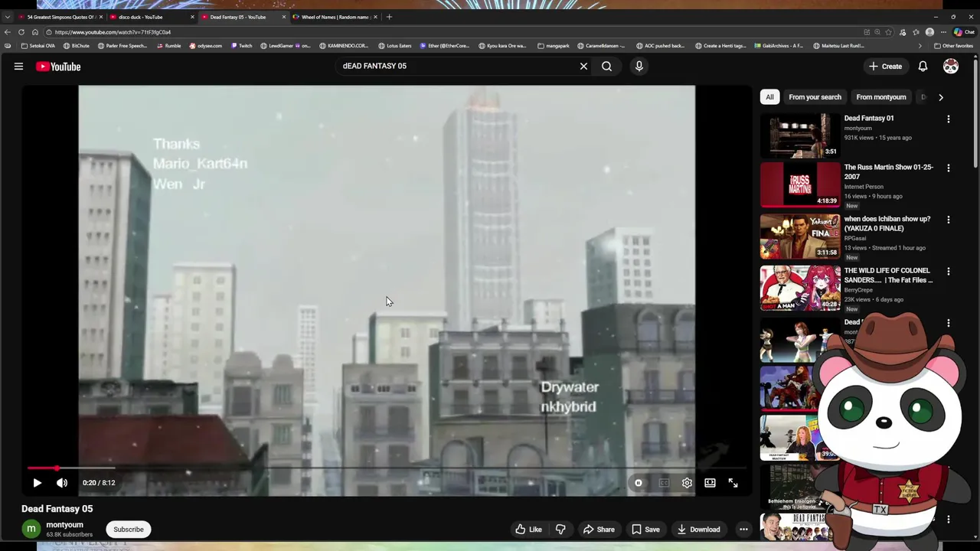The height and width of the screenshot is (551, 980).
Task: Seek on the video progress bar
Action: [387, 468]
